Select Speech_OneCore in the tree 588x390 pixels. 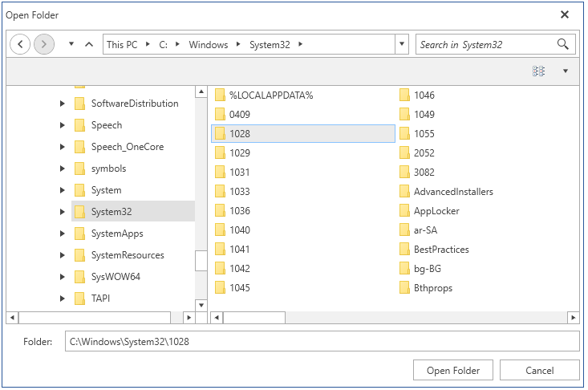point(128,147)
